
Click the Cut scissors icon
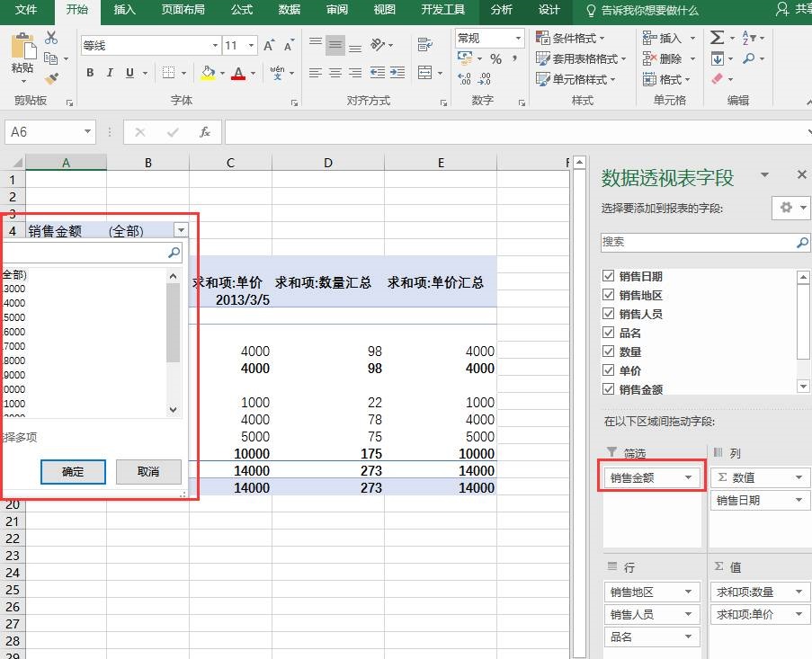(51, 37)
